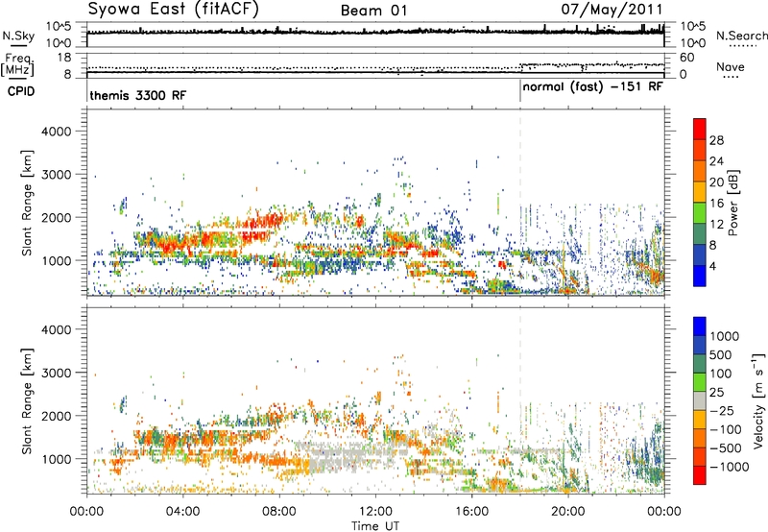The height and width of the screenshot is (532, 768).
Task: Click the "16" tick on Power colorbar
Action: pyautogui.click(x=716, y=204)
